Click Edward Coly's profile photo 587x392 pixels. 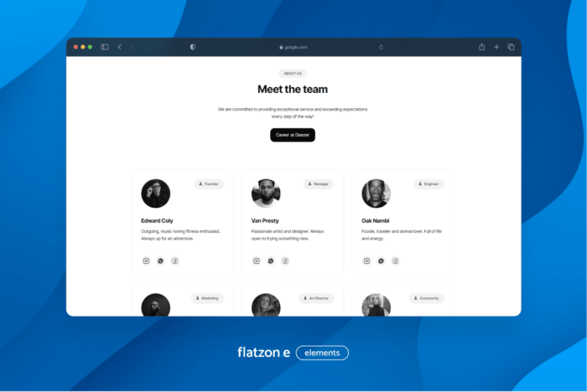pyautogui.click(x=156, y=193)
